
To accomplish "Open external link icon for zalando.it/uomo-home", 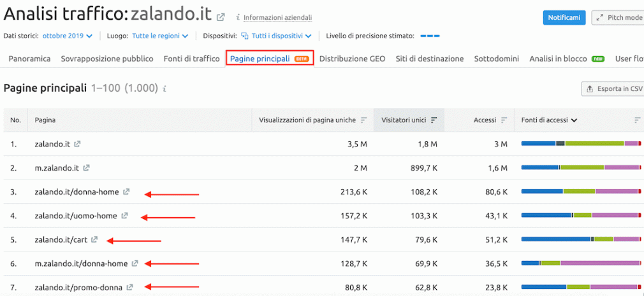I will pyautogui.click(x=124, y=215).
